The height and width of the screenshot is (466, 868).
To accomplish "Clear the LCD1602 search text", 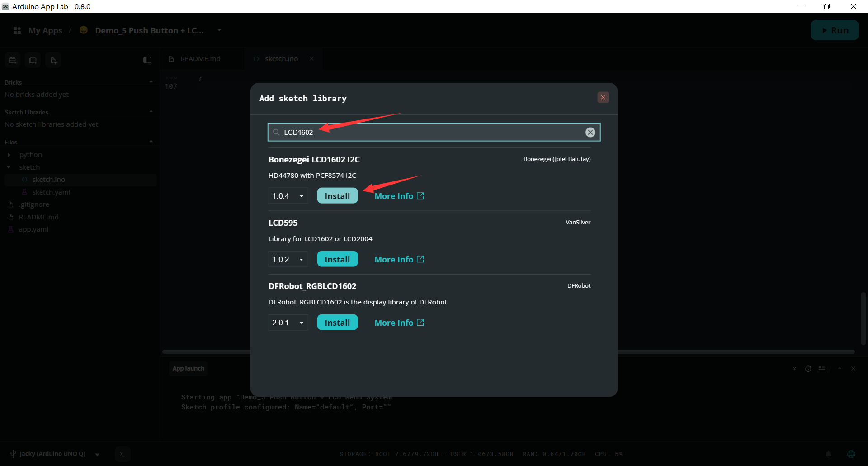I will tap(590, 132).
